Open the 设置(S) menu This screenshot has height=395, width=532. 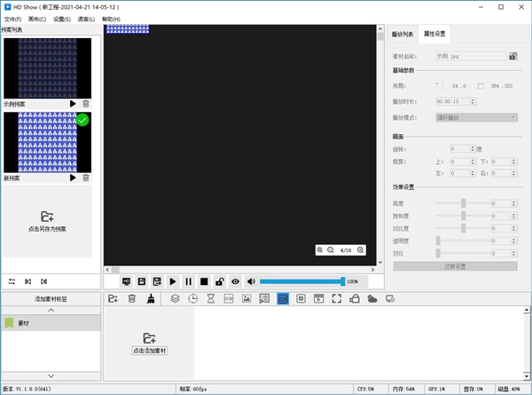click(x=61, y=19)
